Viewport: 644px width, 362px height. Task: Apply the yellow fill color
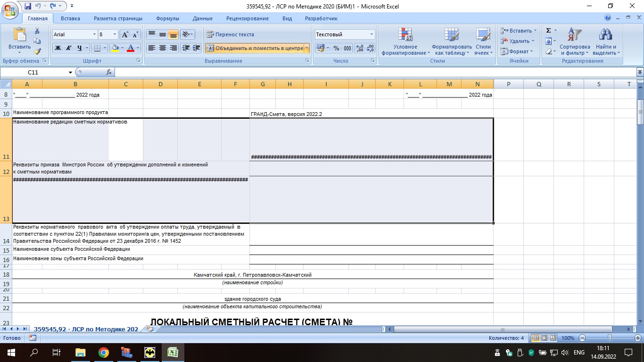tap(115, 48)
